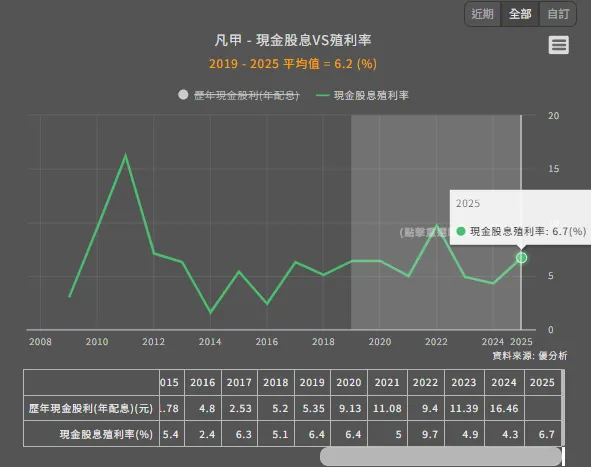The height and width of the screenshot is (467, 591).
Task: Click the 2014 x-axis label
Action: coord(210,341)
